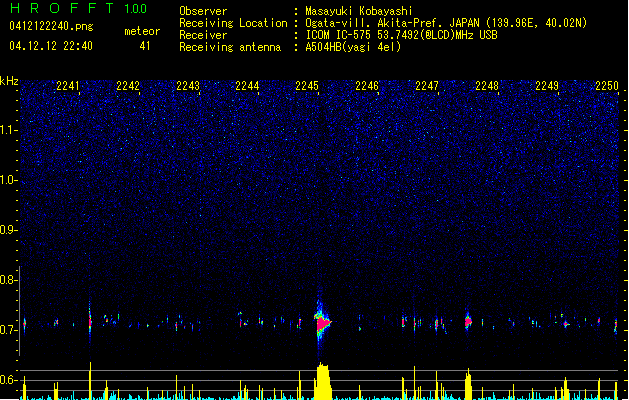This screenshot has height=400, width=629.
Task: Click the 2246 time marker
Action: [x=367, y=86]
